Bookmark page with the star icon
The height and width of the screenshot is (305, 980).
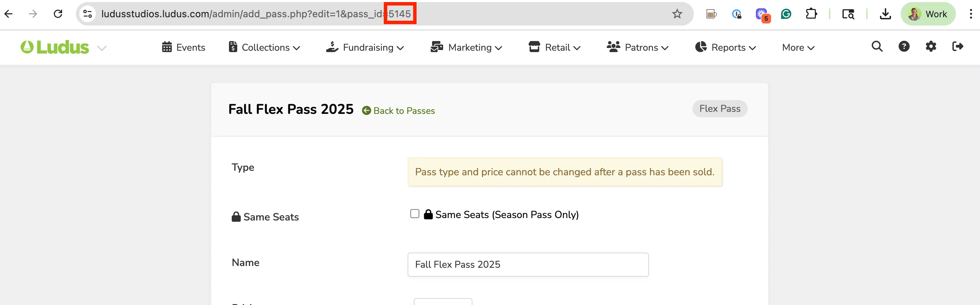(x=677, y=14)
